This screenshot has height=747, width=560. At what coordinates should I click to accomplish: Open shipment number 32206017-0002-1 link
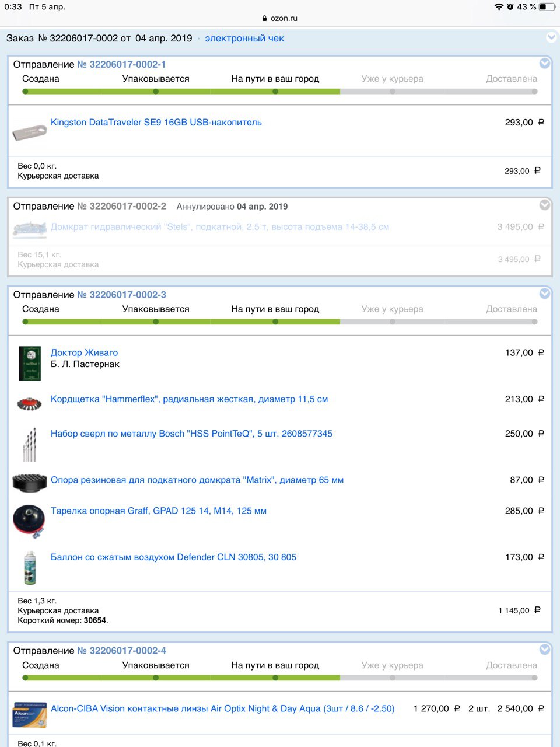122,65
